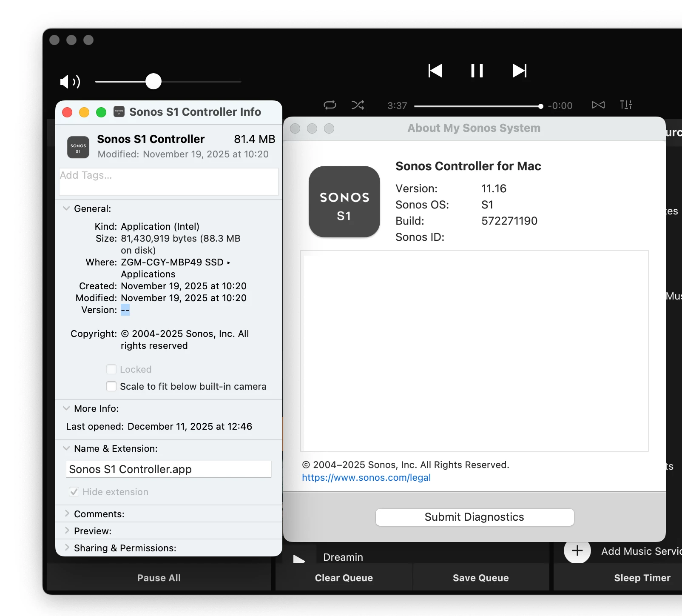
Task: Minimize the Sonos S1 Controller Info window
Action: (x=84, y=112)
